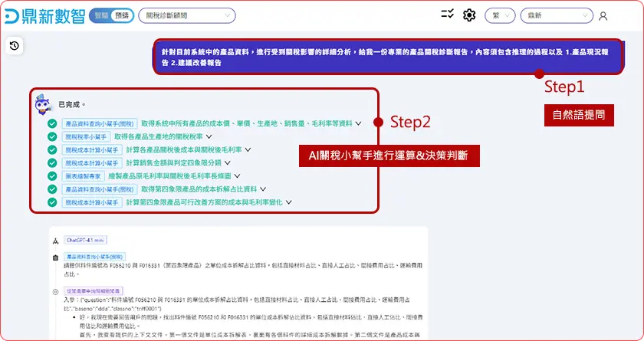Click green checkmark beside 關稅稅率小幫手 step

(x=52, y=136)
